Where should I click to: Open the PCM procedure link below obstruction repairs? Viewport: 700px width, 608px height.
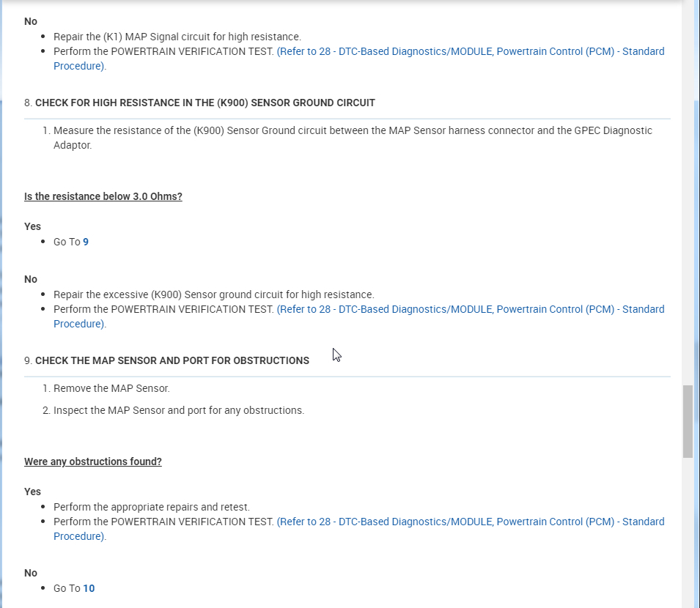(470, 522)
